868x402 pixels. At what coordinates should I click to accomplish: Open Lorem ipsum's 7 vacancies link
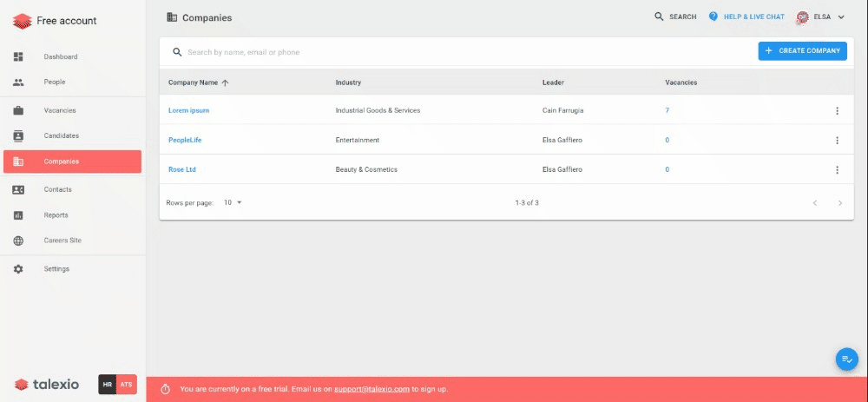[667, 111]
